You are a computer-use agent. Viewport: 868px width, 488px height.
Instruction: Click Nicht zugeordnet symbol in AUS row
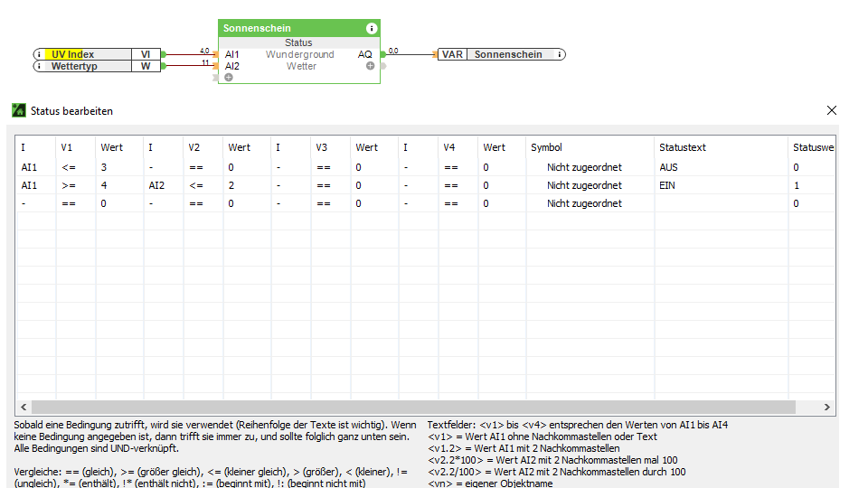coord(584,167)
